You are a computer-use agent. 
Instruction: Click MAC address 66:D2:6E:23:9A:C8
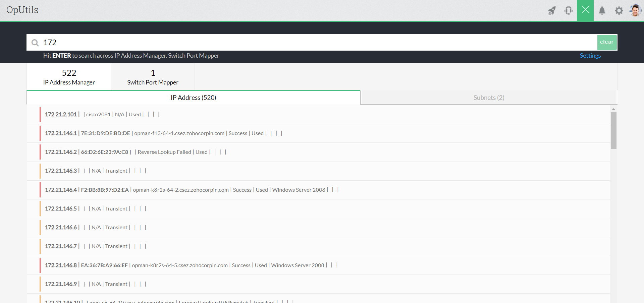[x=105, y=152]
